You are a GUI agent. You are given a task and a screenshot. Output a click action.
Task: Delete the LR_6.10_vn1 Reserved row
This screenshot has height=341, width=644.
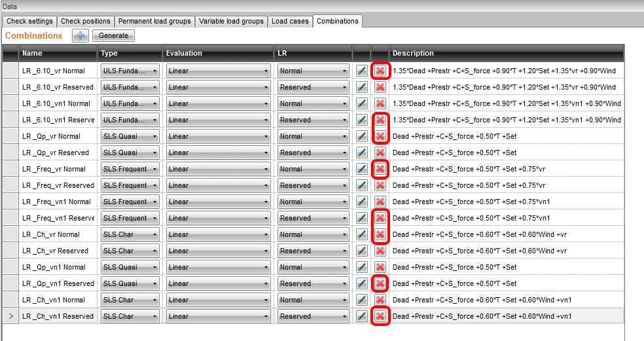[x=380, y=120]
